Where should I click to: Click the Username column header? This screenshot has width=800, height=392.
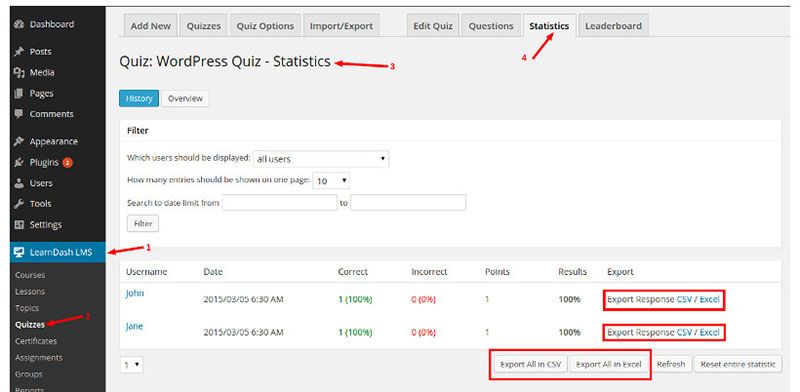click(x=147, y=272)
